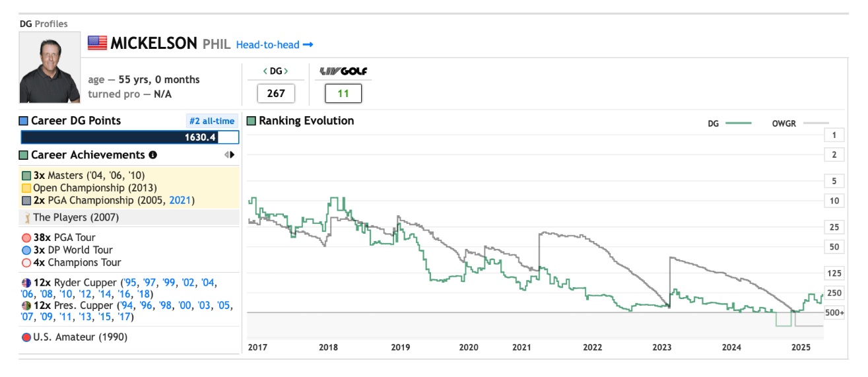Open the 2021 PGA Championship link
This screenshot has height=377, width=868.
pyautogui.click(x=180, y=201)
